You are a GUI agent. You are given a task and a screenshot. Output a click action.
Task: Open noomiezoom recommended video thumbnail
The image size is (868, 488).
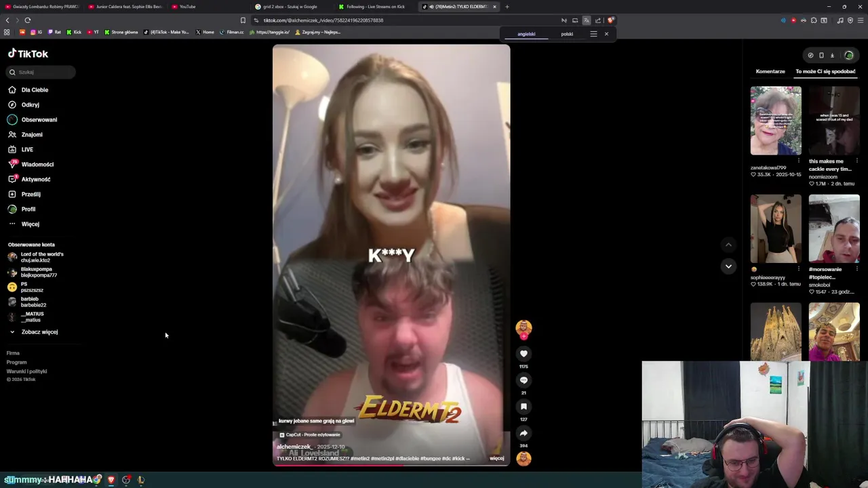[x=834, y=121]
